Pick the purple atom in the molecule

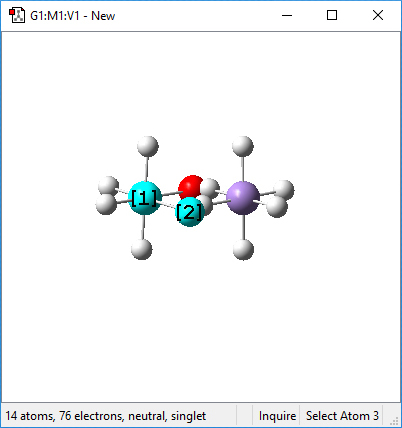(243, 198)
